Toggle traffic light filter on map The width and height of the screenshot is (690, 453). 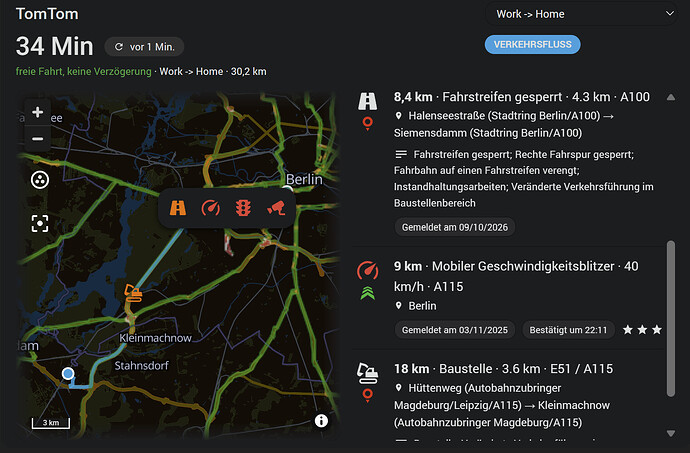[243, 208]
